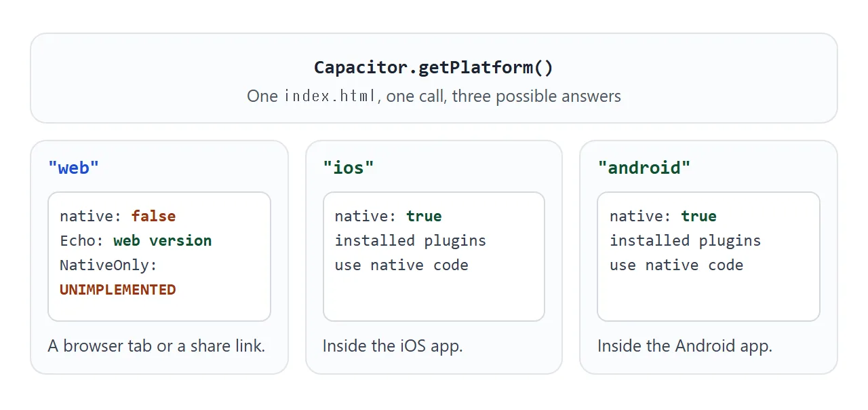Click 'use native code' in the ios card

coord(401,265)
